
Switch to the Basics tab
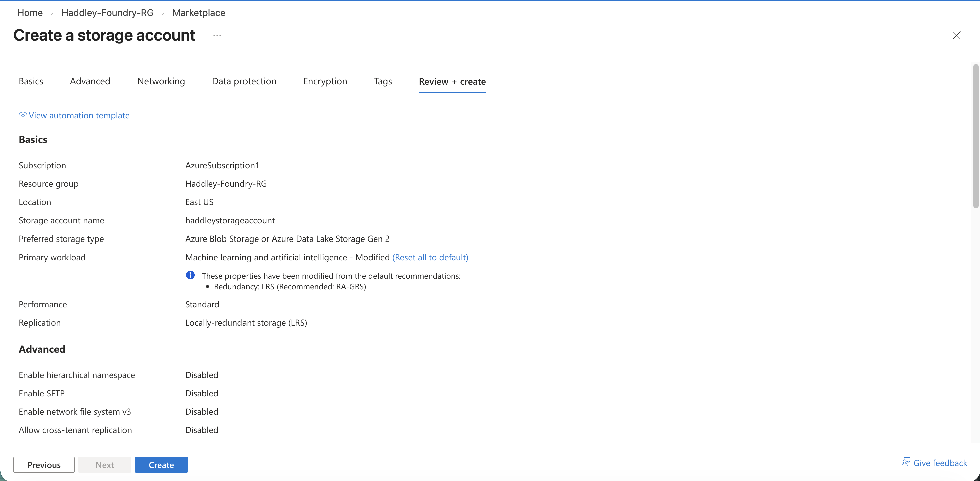pos(31,81)
